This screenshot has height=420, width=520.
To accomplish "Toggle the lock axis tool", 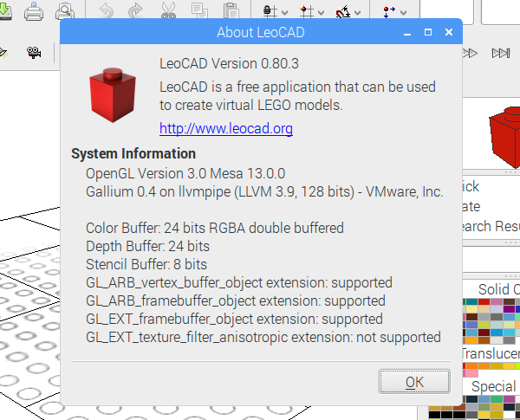I will tap(270, 11).
